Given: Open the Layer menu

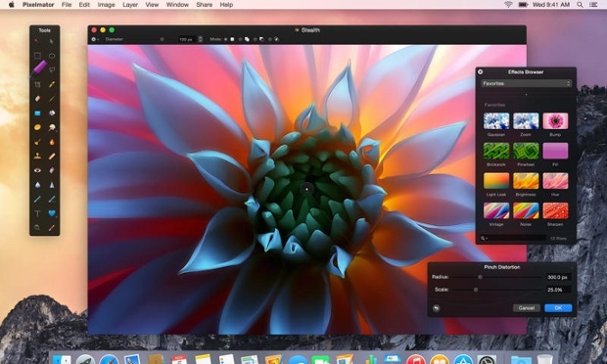Looking at the screenshot, I should tap(130, 5).
